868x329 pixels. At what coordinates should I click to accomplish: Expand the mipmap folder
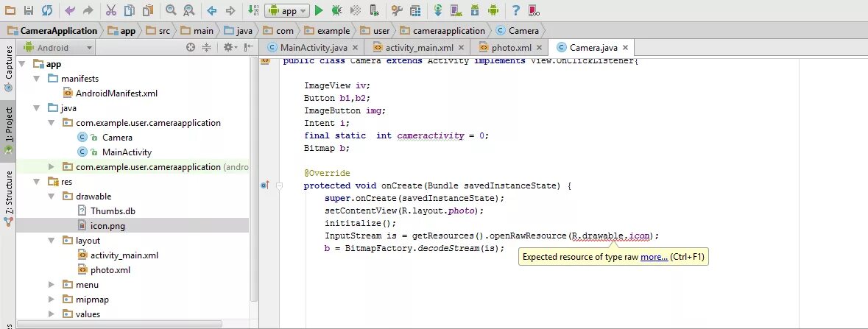coord(52,299)
